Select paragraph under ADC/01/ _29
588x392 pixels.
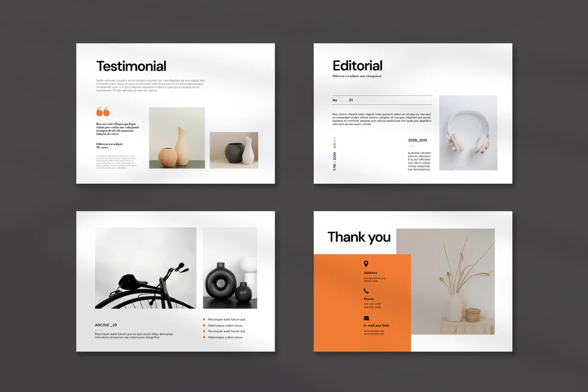134,336
